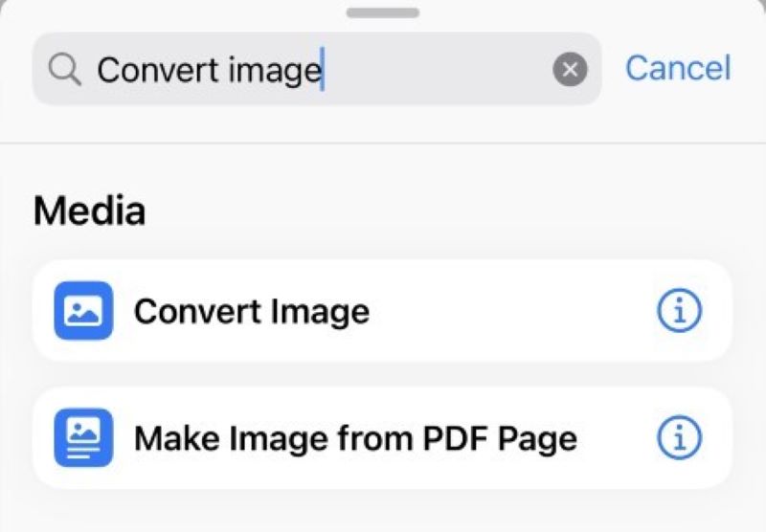Tap blank area in the PDF Page row
The width and height of the screenshot is (766, 532).
click(617, 438)
